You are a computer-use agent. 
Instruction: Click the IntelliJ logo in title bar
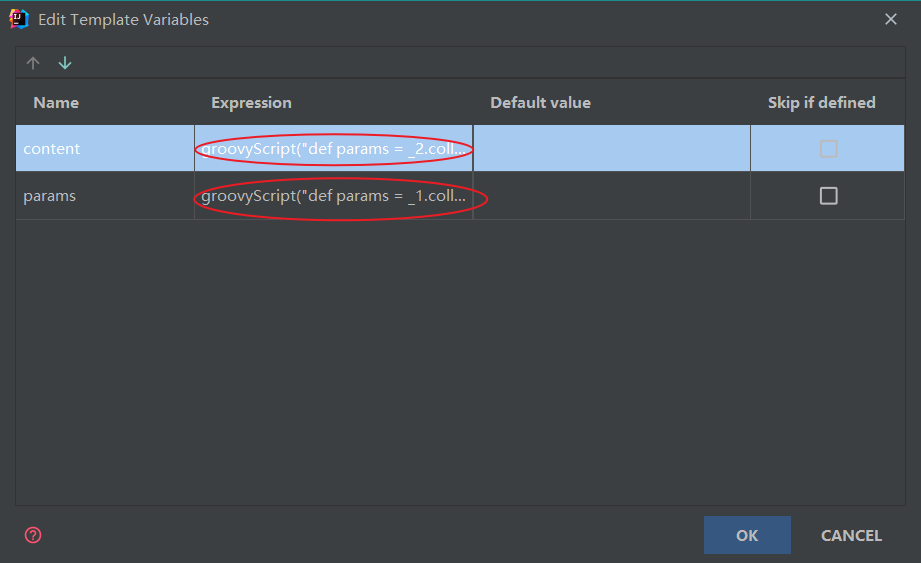click(x=18, y=19)
